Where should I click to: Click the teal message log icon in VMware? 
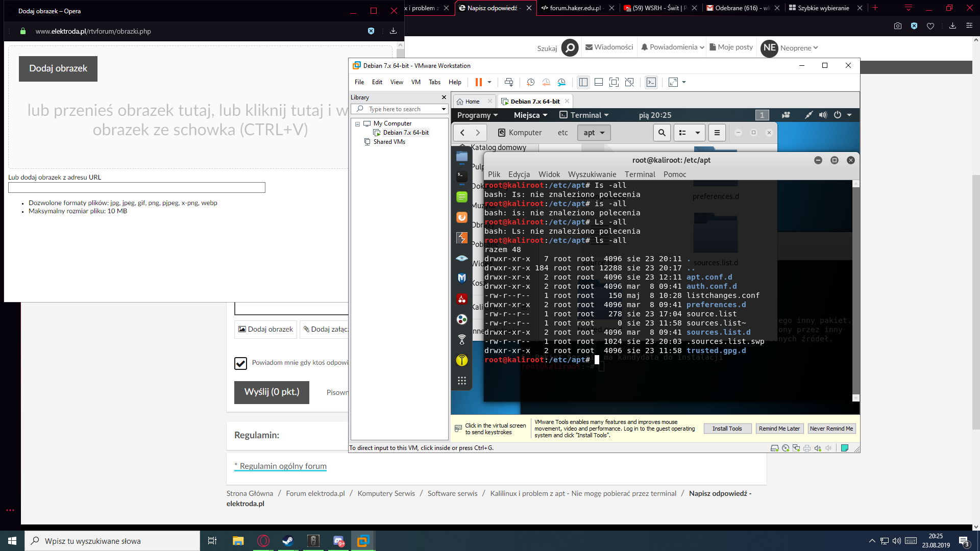click(x=845, y=448)
